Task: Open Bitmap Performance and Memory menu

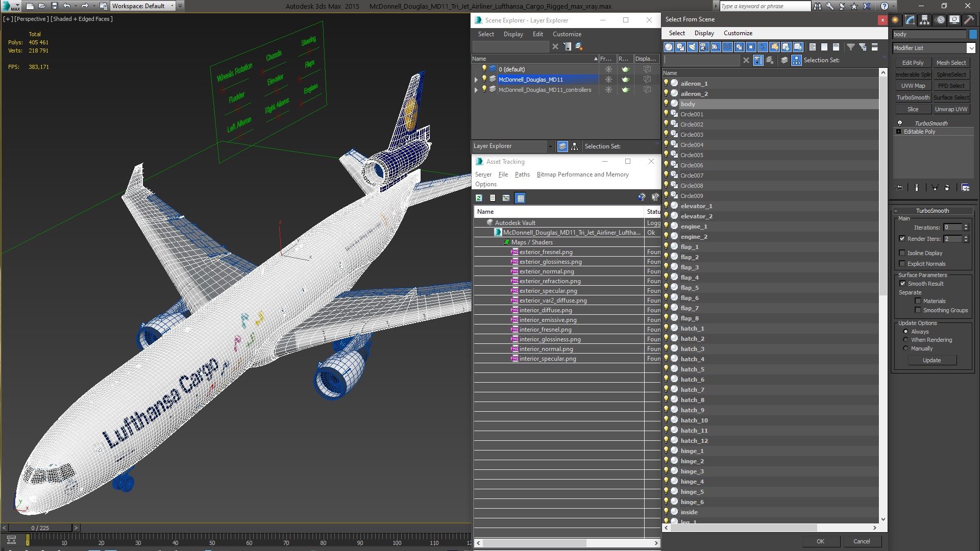Action: tap(582, 174)
